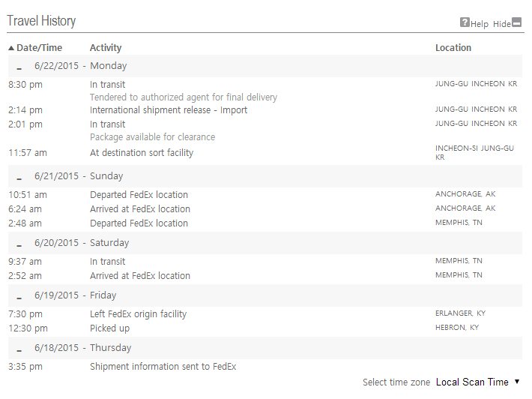
Task: Open the Local Scan Time dropdown
Action: [x=472, y=382]
